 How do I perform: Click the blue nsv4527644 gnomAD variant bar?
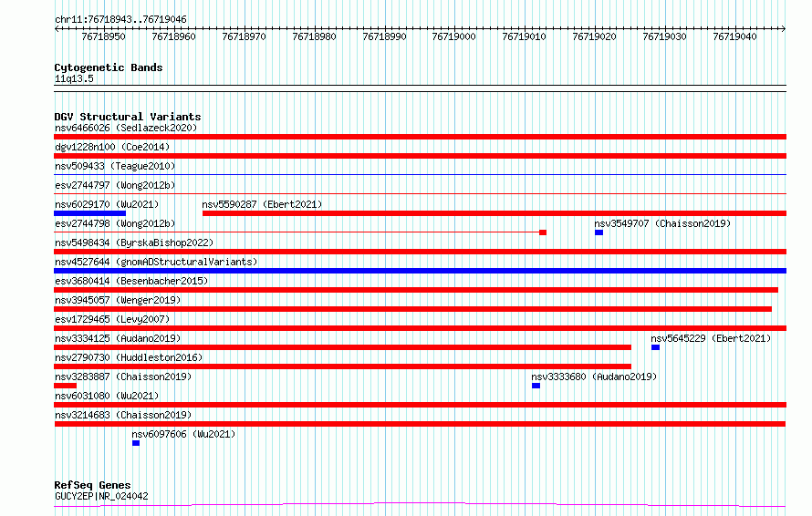(420, 271)
